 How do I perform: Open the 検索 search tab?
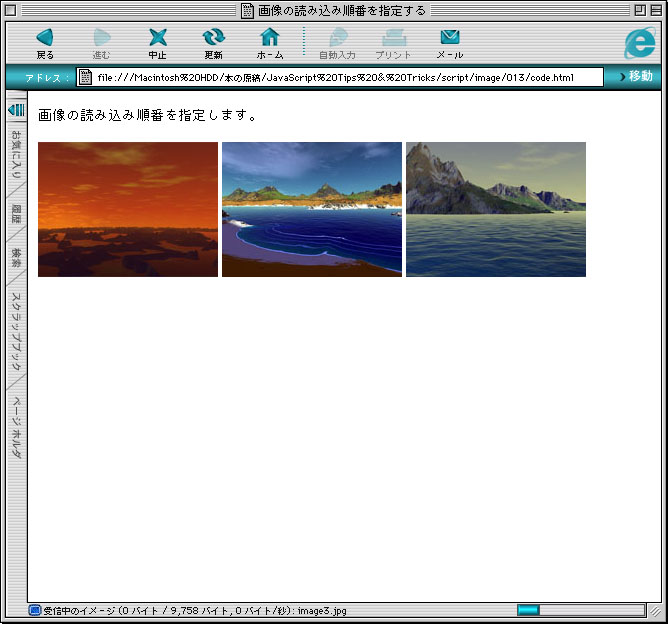click(16, 258)
